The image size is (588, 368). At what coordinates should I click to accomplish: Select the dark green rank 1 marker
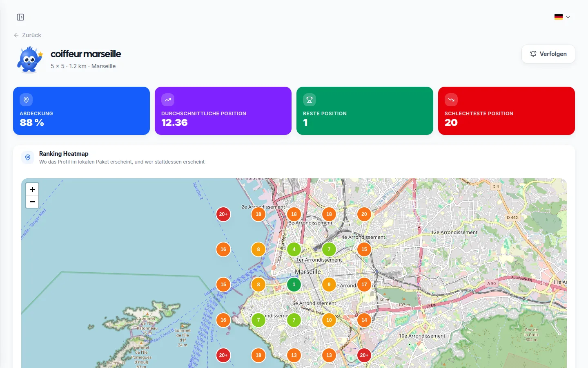tap(294, 285)
